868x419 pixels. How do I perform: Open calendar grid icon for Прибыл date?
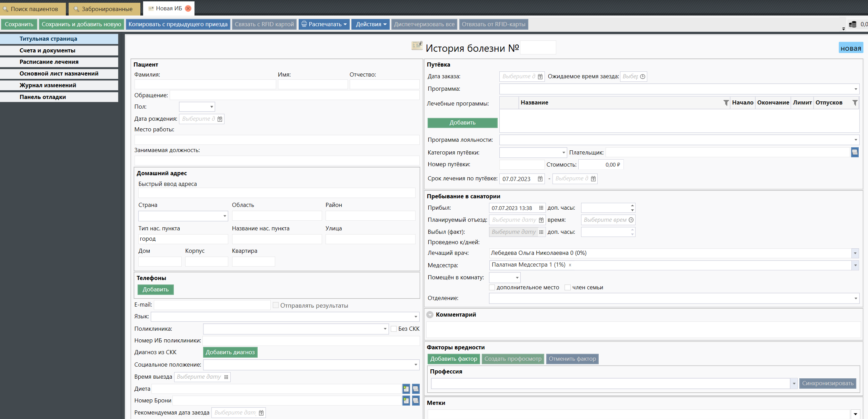click(x=541, y=208)
